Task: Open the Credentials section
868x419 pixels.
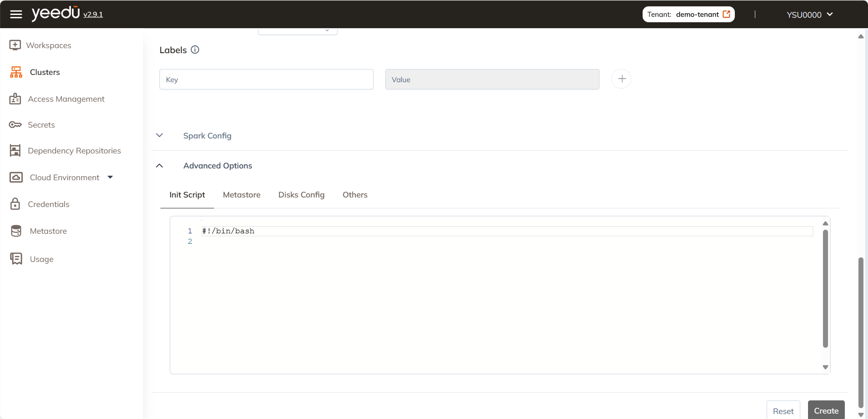Action: (49, 204)
